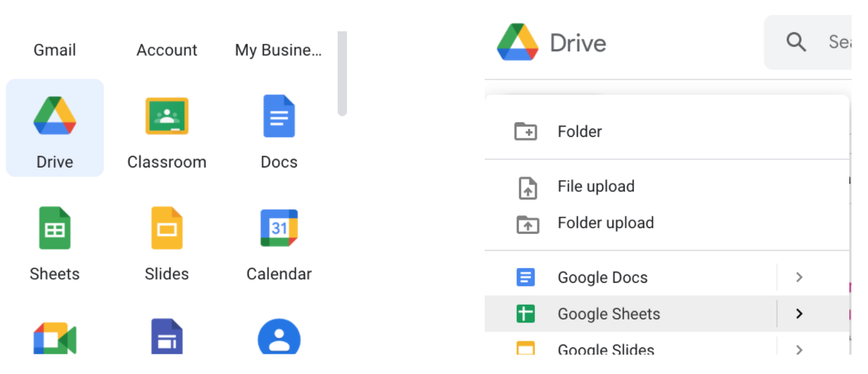The height and width of the screenshot is (374, 868).
Task: Open the Sheets app icon
Action: pos(54,228)
